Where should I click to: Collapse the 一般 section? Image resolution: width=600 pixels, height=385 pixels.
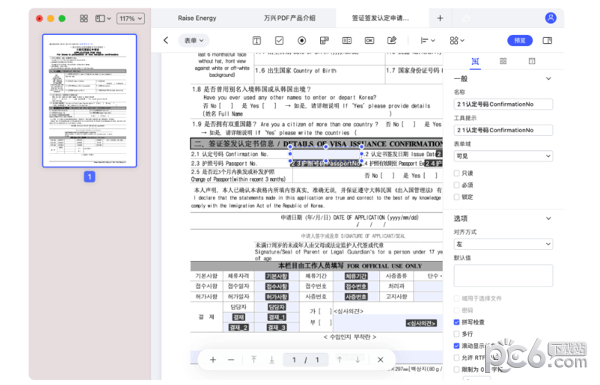click(548, 78)
